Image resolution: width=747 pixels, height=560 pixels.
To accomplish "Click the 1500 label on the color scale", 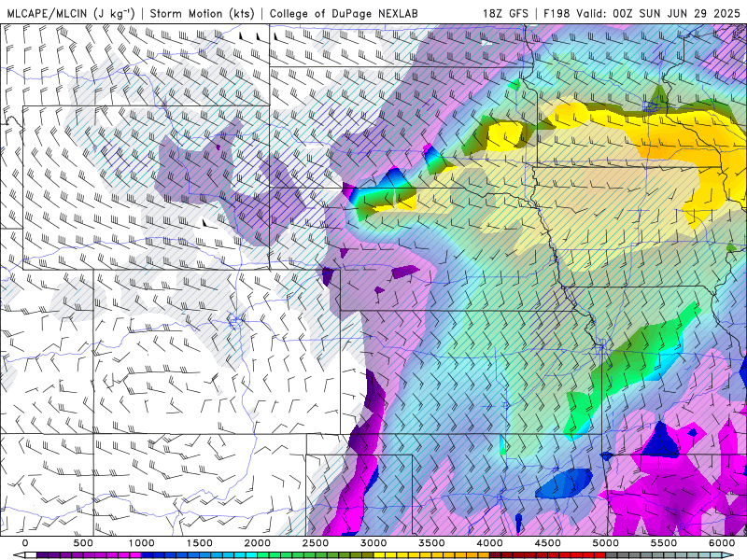I will coord(200,543).
